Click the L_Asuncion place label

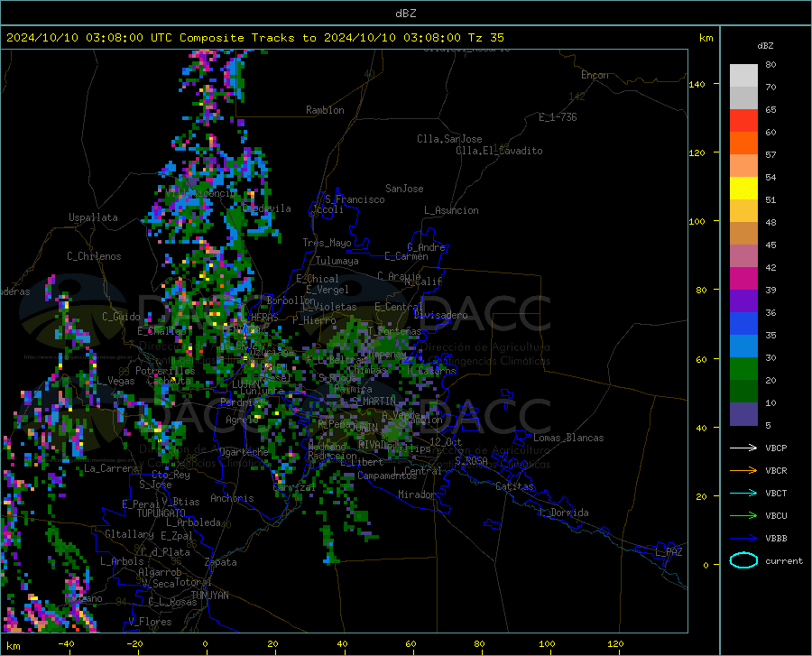point(451,210)
